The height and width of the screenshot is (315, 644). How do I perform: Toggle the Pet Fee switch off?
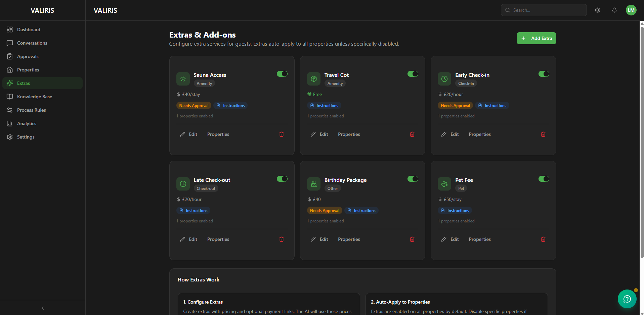point(544,179)
